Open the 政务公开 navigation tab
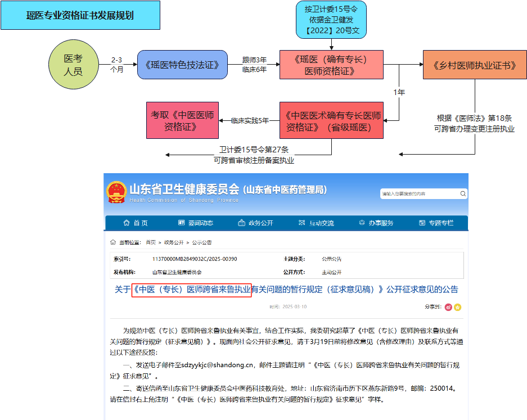 (256, 223)
